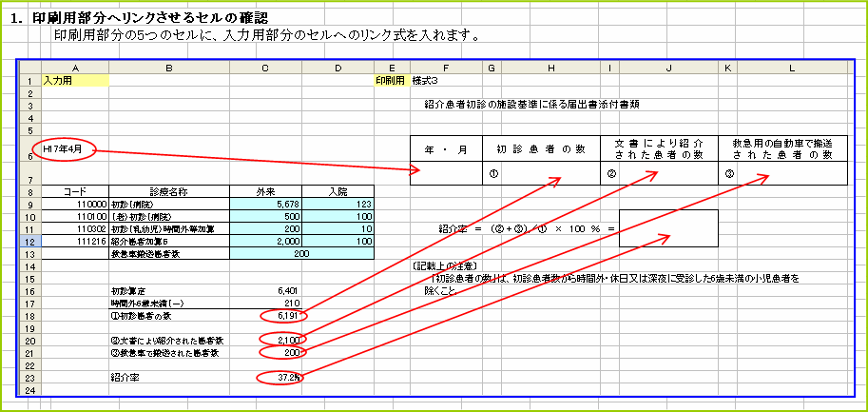Image resolution: width=868 pixels, height=412 pixels.
Task: Select column F header
Action: 446,69
